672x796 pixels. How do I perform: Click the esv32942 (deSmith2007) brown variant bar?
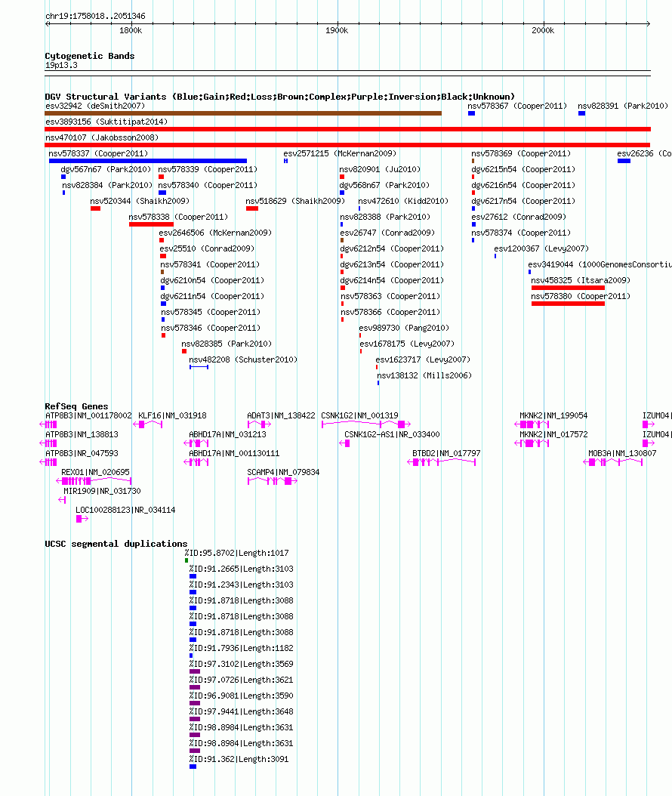[x=243, y=113]
